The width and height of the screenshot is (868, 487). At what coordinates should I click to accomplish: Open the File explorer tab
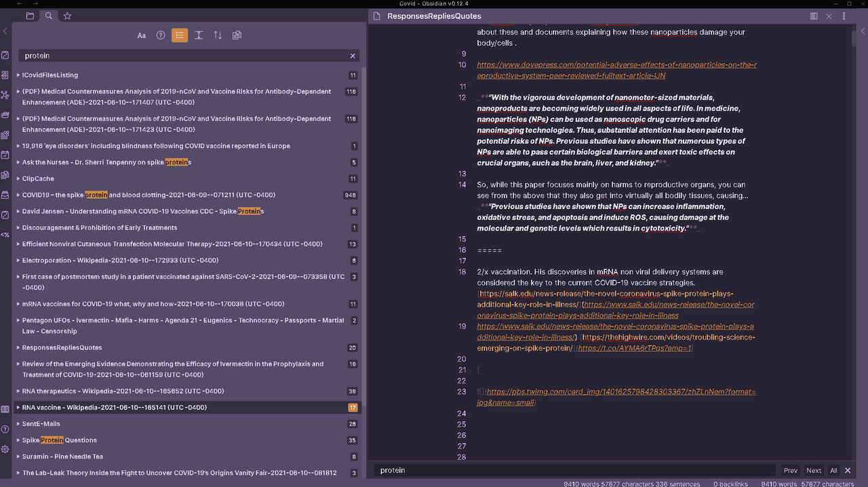click(30, 16)
